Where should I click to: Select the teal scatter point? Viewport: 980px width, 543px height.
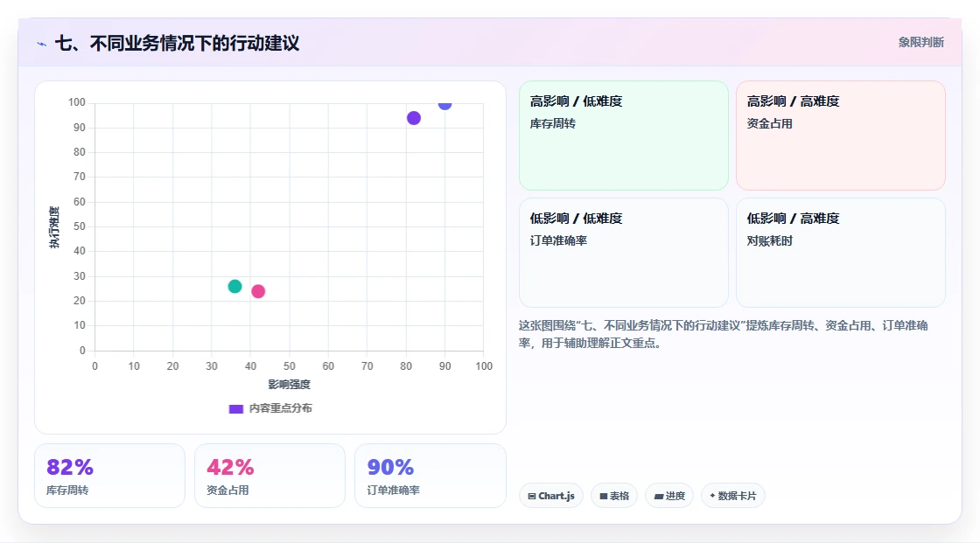tap(235, 286)
